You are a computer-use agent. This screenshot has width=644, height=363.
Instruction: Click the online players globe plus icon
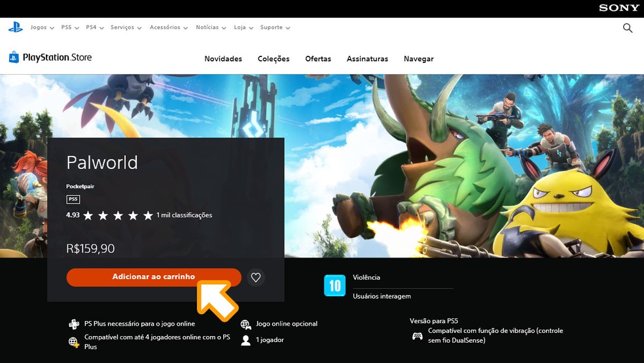point(74,342)
